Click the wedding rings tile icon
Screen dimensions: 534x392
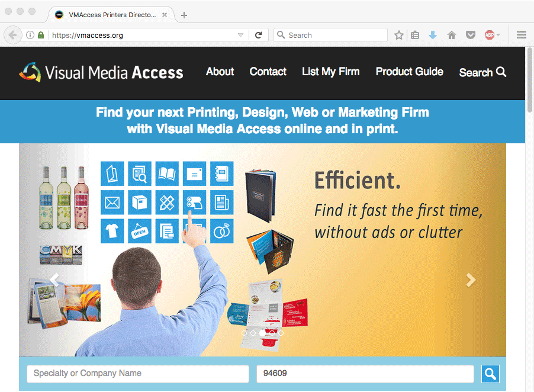[221, 232]
